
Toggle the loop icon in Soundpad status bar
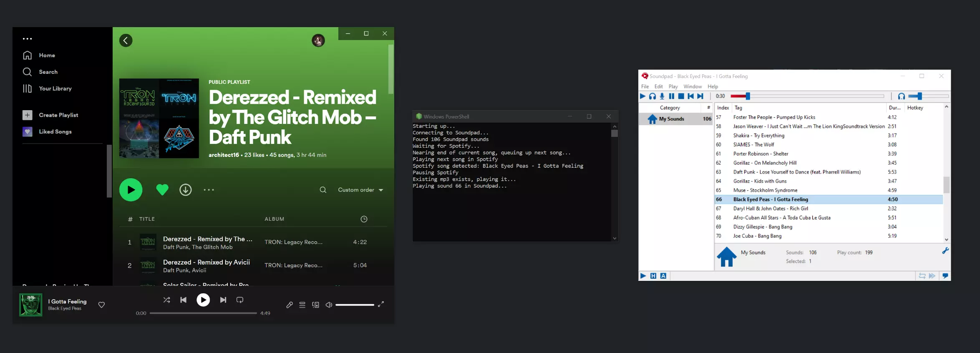tap(922, 276)
